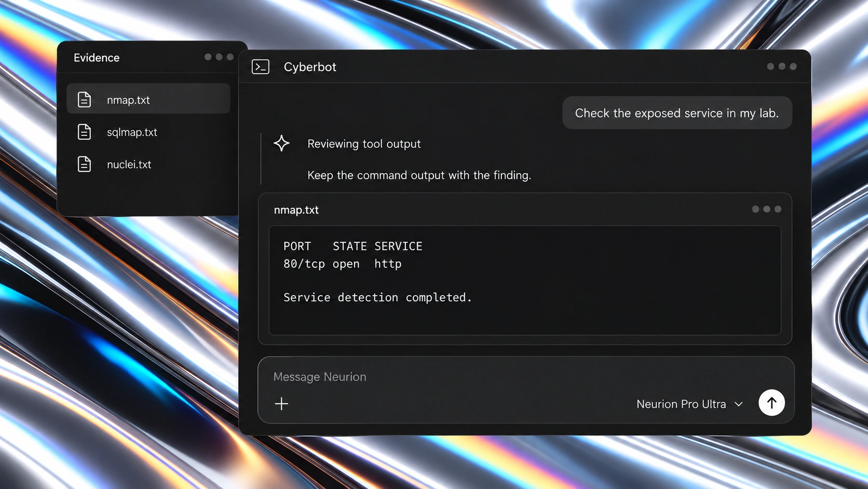Image resolution: width=868 pixels, height=489 pixels.
Task: Click the user message 'Check the exposed service'
Action: click(x=677, y=113)
